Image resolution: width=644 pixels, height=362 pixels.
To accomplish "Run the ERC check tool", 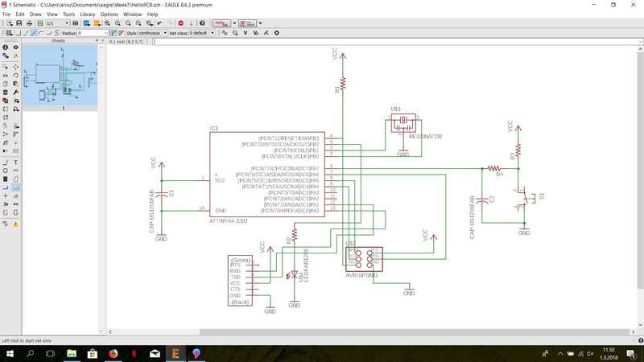I will click(6, 224).
